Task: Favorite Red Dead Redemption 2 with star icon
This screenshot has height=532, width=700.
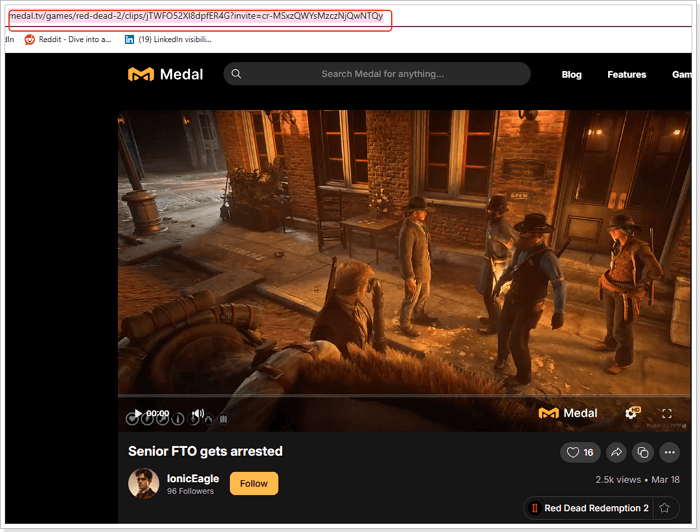Action: point(664,508)
